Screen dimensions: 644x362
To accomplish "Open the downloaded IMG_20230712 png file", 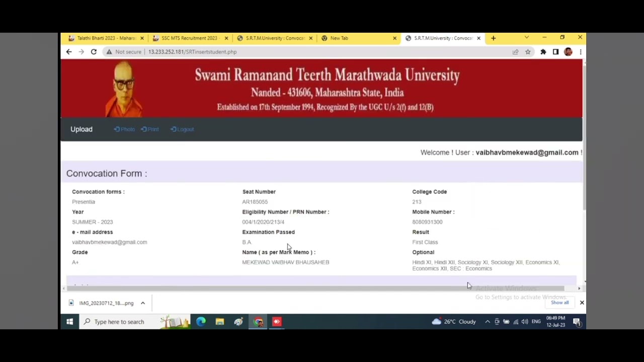I will click(102, 303).
